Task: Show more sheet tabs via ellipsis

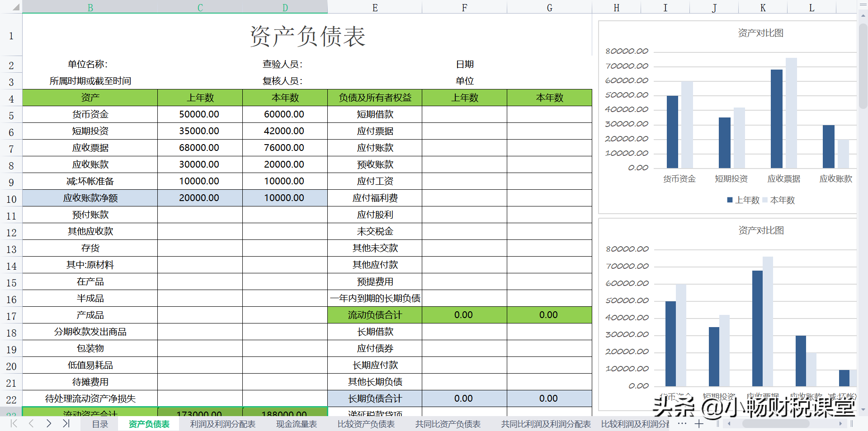Action: coord(682,424)
